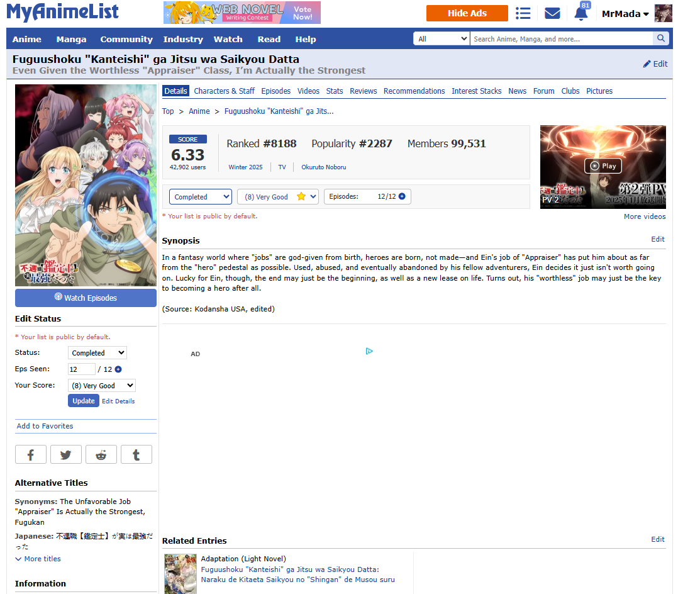Select the Details tab
Viewport: 700px width, 594px height.
point(175,91)
